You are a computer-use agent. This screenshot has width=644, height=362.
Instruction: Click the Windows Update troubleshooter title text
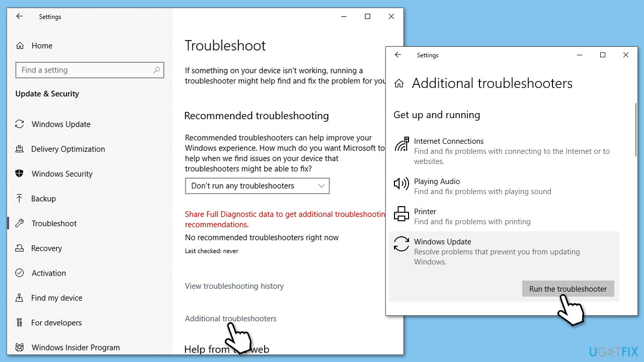click(443, 242)
